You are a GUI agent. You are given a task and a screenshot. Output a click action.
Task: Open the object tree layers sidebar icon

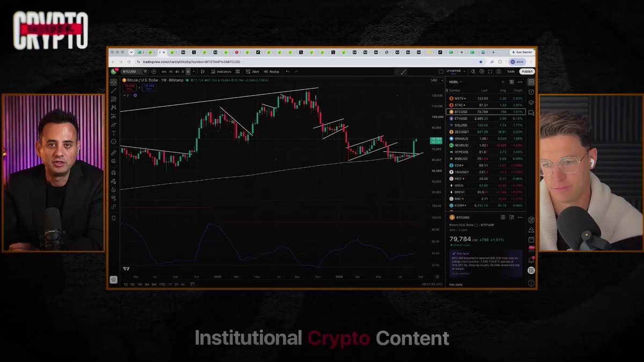click(531, 102)
